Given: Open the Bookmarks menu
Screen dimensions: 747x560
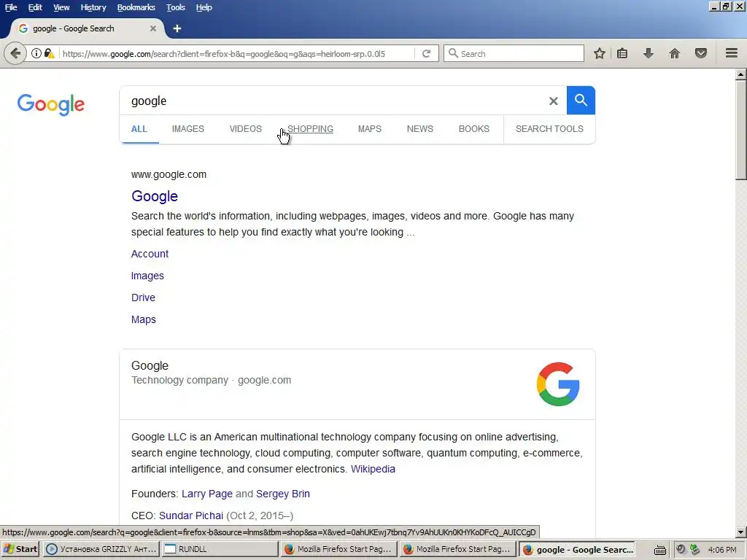Looking at the screenshot, I should [x=136, y=7].
